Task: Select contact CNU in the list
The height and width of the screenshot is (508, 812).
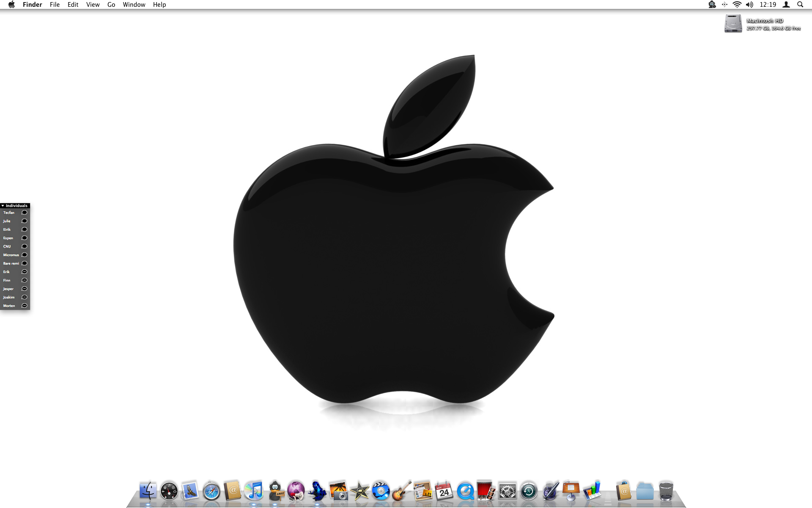Action: (x=15, y=246)
